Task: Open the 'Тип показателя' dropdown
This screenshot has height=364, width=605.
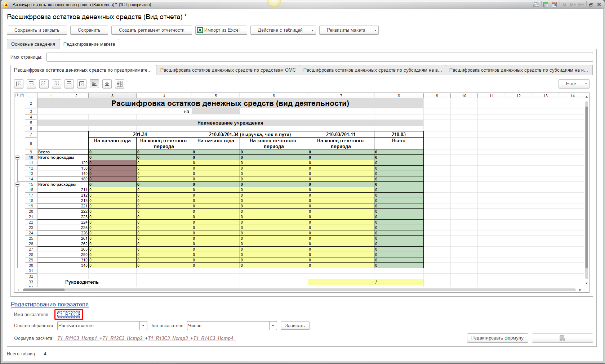Action: tap(273, 326)
